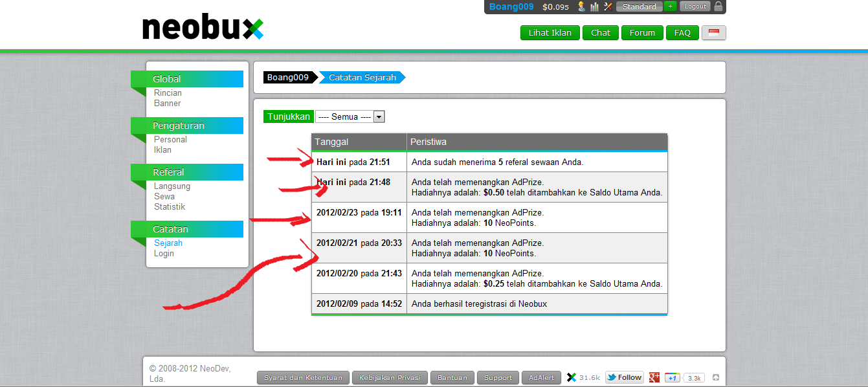
Task: Click the Logout button
Action: tap(695, 6)
